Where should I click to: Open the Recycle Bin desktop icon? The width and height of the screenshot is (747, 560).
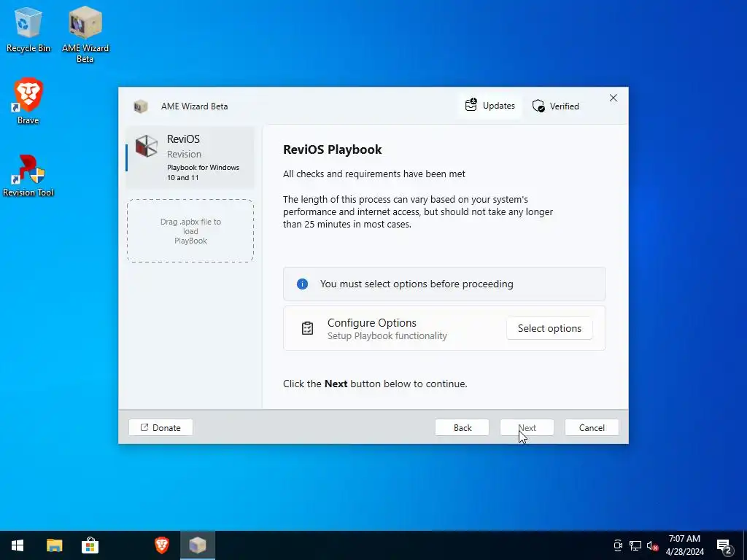[x=28, y=29]
